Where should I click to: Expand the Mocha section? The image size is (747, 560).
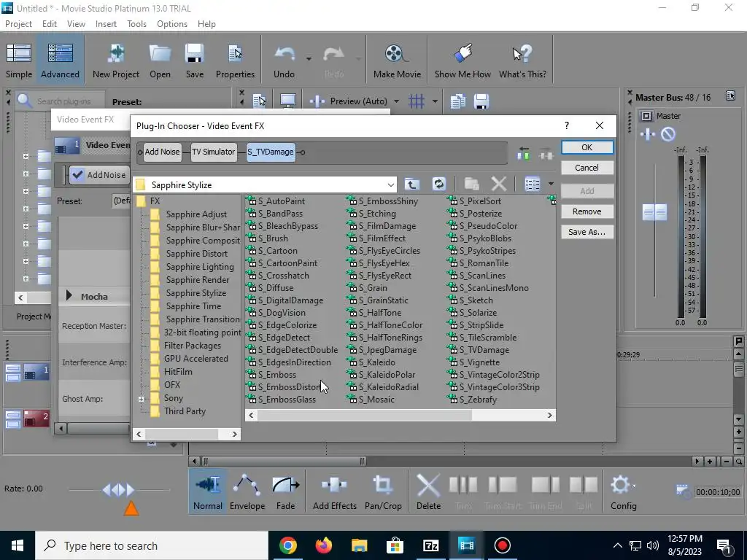[x=69, y=296]
